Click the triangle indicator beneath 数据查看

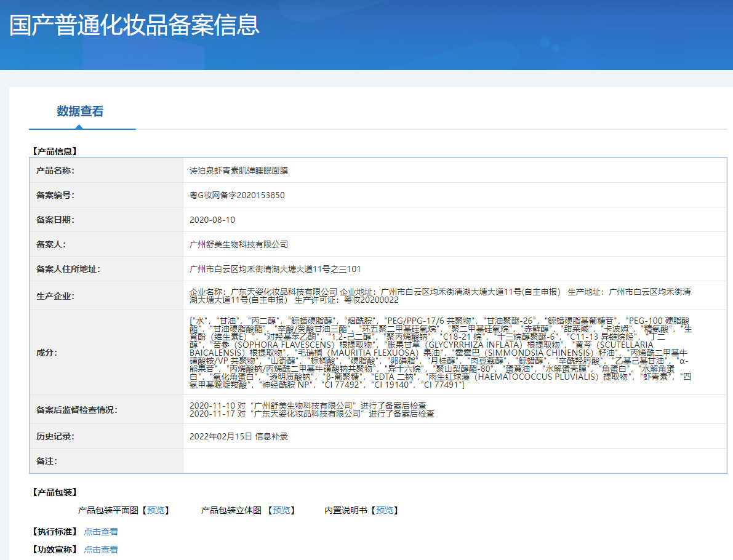point(78,127)
